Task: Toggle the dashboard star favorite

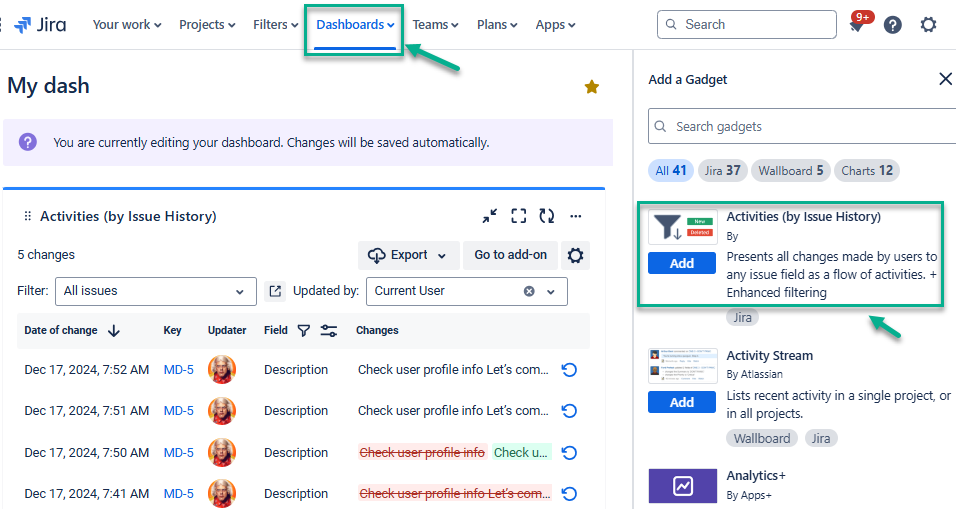Action: pos(591,87)
